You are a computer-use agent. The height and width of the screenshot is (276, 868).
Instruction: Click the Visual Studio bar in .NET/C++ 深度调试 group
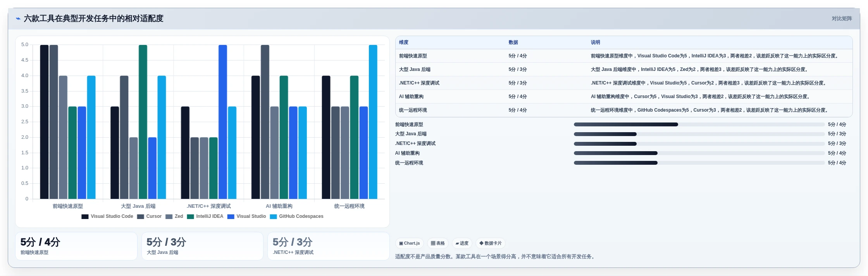click(223, 122)
